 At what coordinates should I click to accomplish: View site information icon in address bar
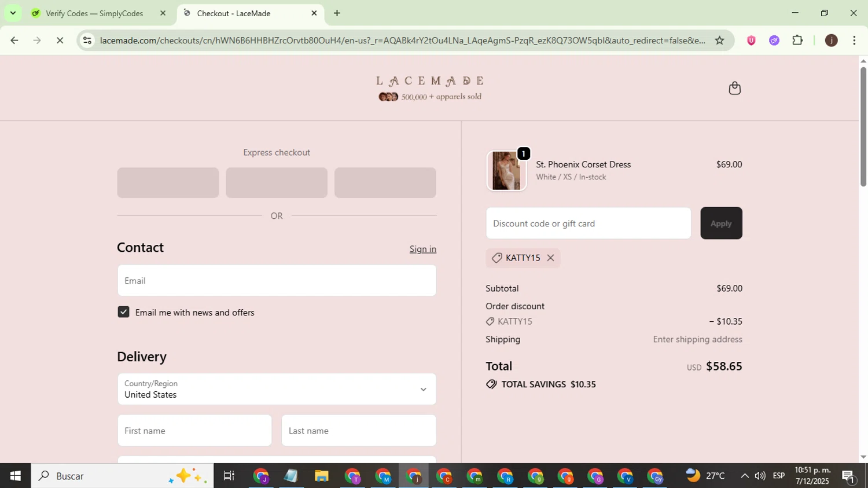[87, 41]
